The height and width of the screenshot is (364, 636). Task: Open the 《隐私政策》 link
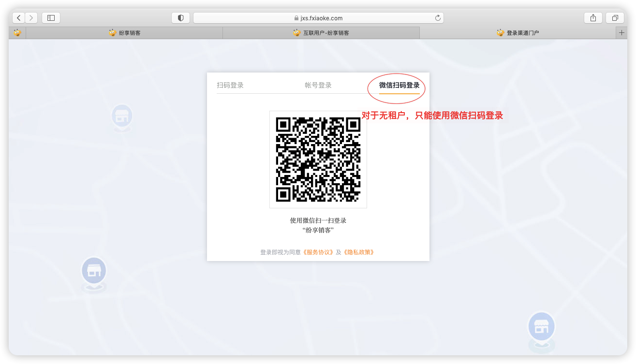(358, 252)
